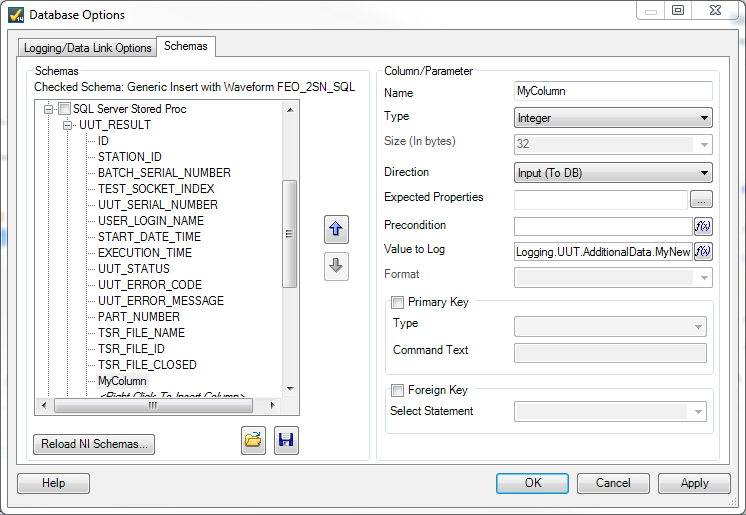
Task: Open the Type dropdown showing Integer
Action: 612,118
